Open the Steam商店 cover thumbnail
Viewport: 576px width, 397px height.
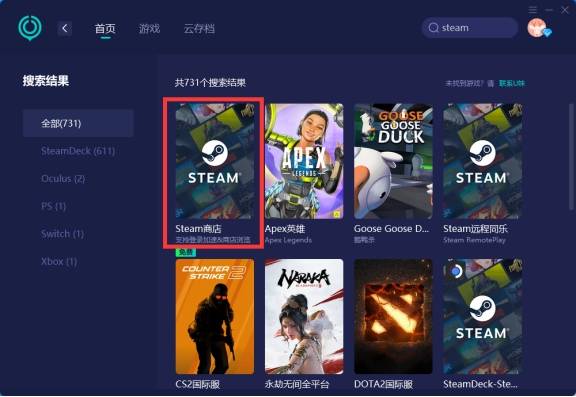tap(215, 161)
